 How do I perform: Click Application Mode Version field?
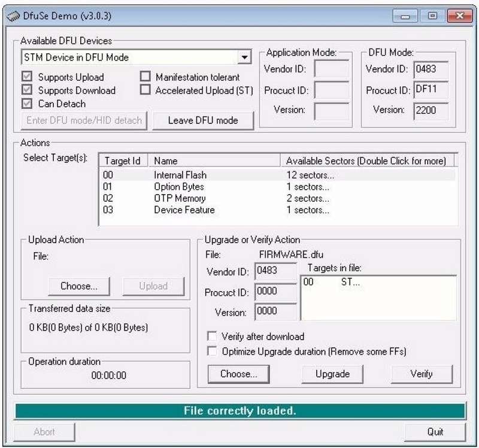332,111
